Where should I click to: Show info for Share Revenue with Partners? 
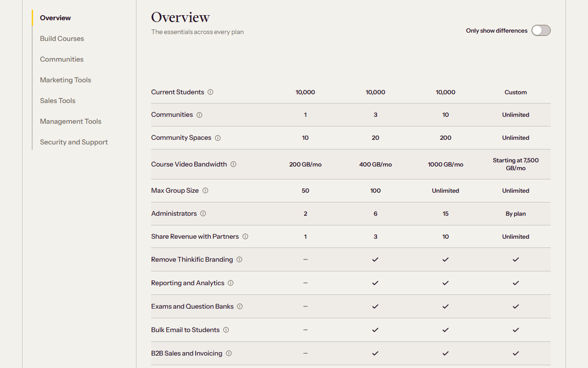coord(245,236)
